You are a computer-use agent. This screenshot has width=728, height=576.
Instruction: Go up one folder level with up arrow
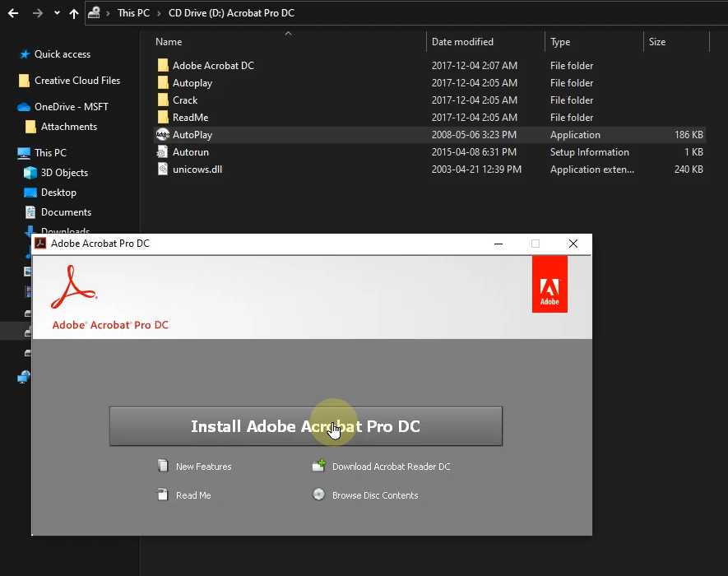(x=75, y=13)
